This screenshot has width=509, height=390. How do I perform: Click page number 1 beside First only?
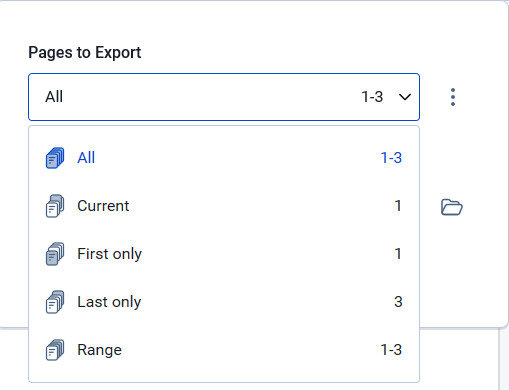coord(398,254)
